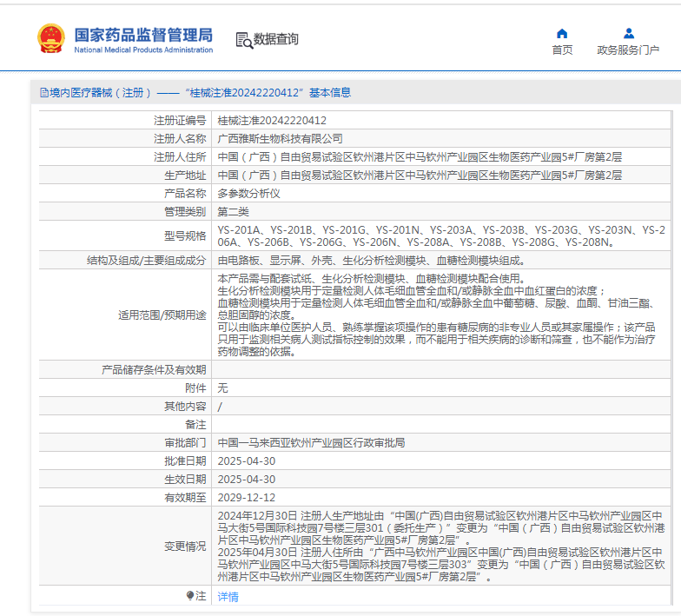Click the 备注 label
This screenshot has height=616, width=681.
pos(195,424)
